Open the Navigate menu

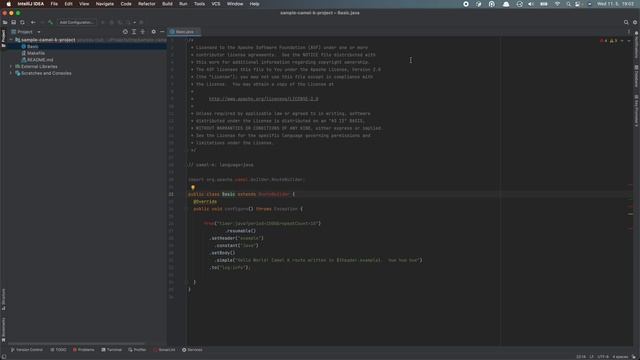(105, 4)
